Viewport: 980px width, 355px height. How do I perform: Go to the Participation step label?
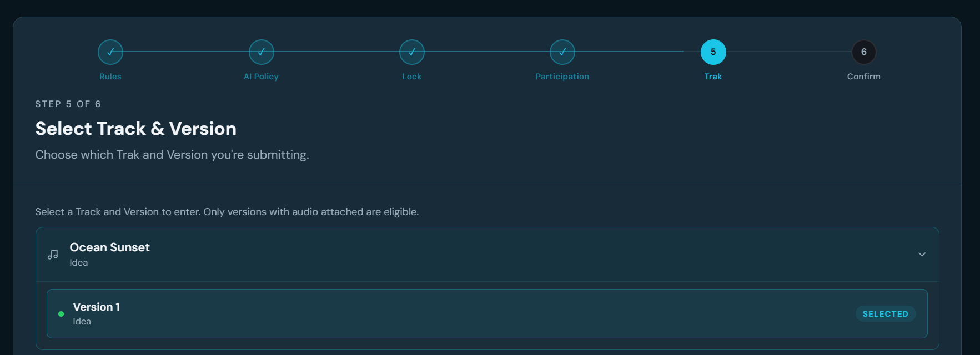click(x=562, y=77)
